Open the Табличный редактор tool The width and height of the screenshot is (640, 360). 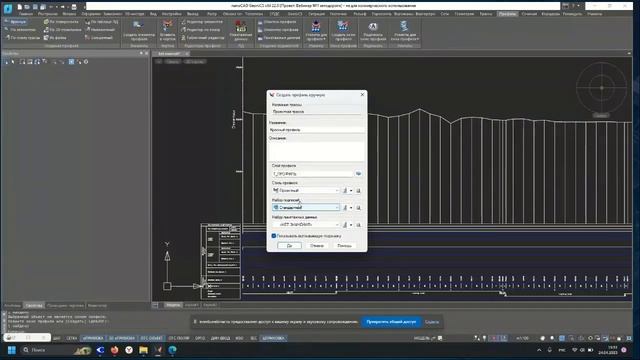click(203, 38)
